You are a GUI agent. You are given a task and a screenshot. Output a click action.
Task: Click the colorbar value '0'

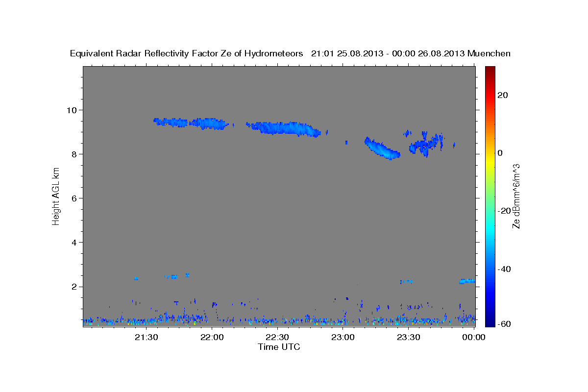[500, 153]
